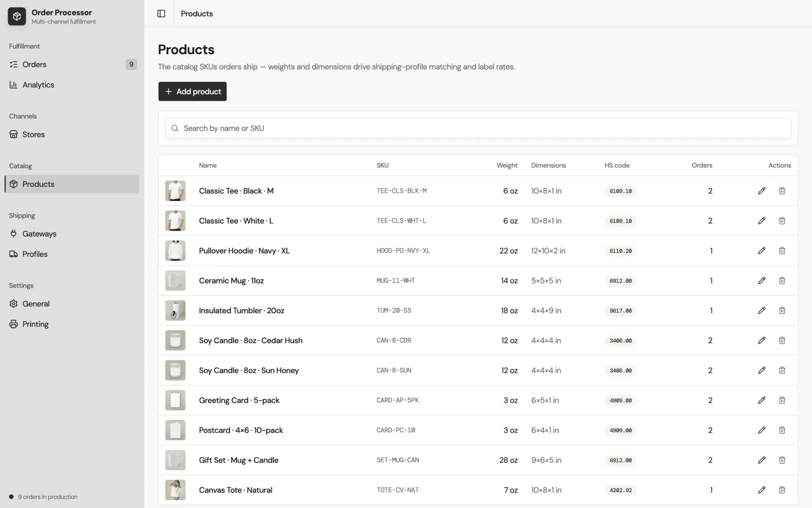This screenshot has height=508, width=812.
Task: Delete Gift Set Mug + Candle product
Action: [x=782, y=460]
